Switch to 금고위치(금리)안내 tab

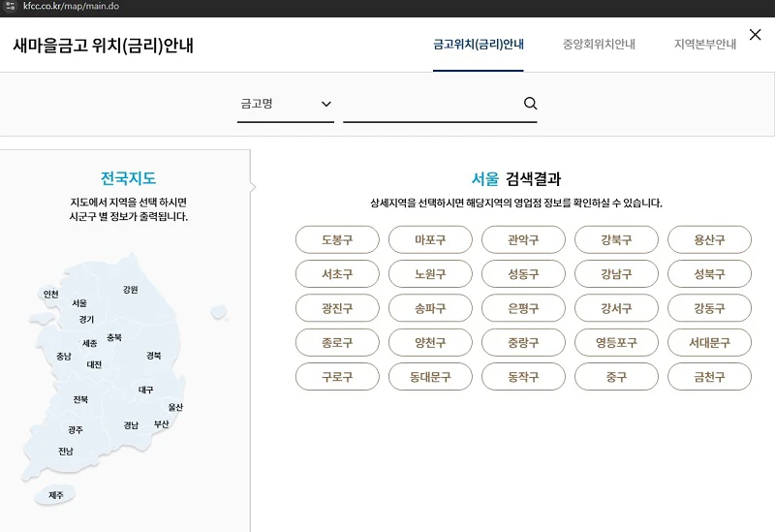pos(478,45)
